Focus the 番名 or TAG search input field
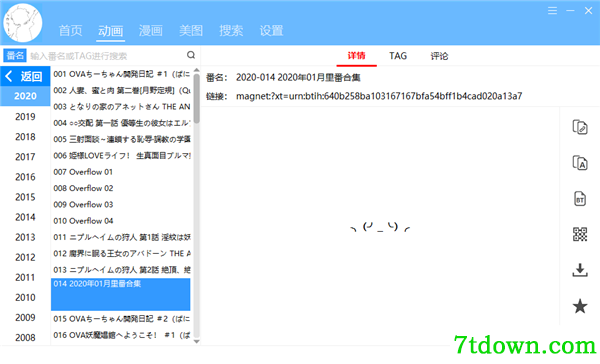This screenshot has width=600, height=364. pyautogui.click(x=107, y=56)
